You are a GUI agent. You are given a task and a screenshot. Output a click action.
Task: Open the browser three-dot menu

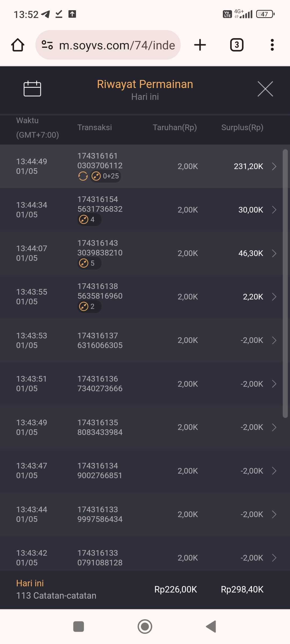(x=272, y=45)
